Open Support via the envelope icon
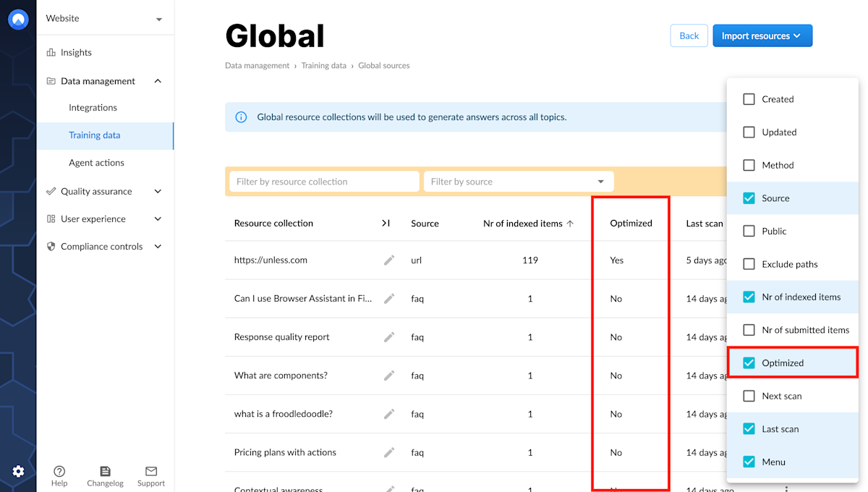The image size is (868, 492). point(150,471)
